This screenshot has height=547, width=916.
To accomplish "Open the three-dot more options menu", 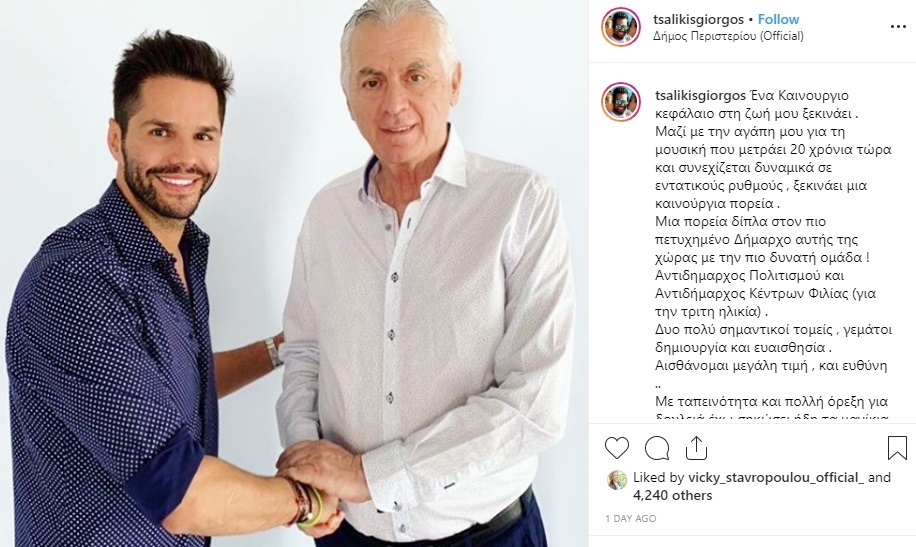I will pyautogui.click(x=898, y=26).
